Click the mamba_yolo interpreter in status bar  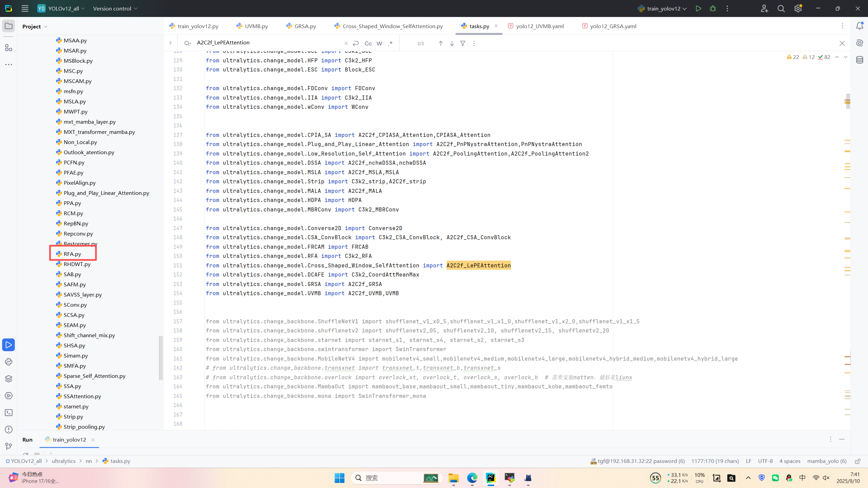(x=827, y=461)
